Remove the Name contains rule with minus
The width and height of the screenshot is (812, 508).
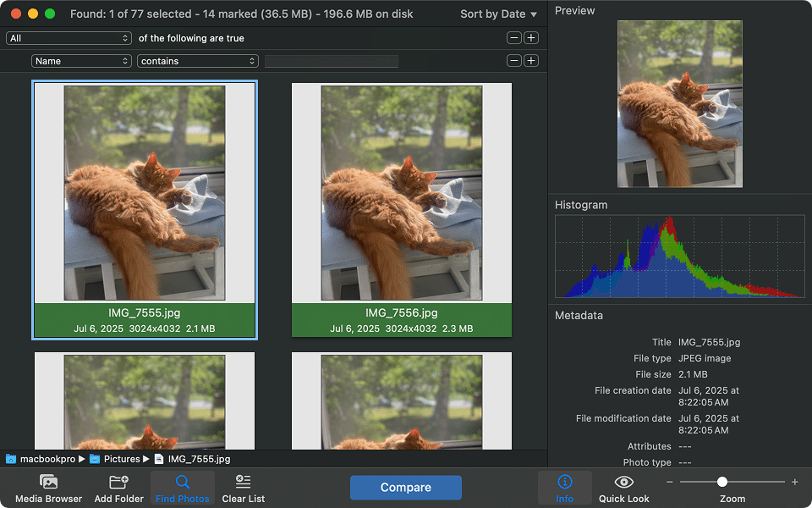pos(513,61)
